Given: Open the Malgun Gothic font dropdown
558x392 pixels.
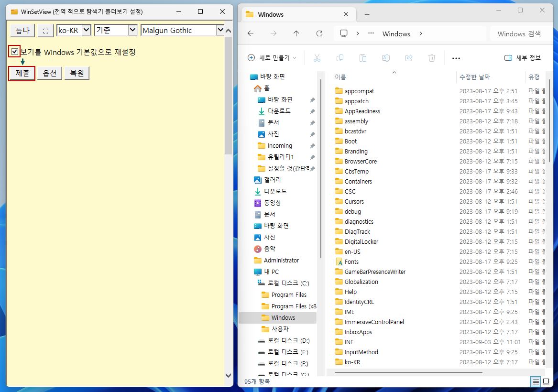Looking at the screenshot, I should tap(183, 30).
